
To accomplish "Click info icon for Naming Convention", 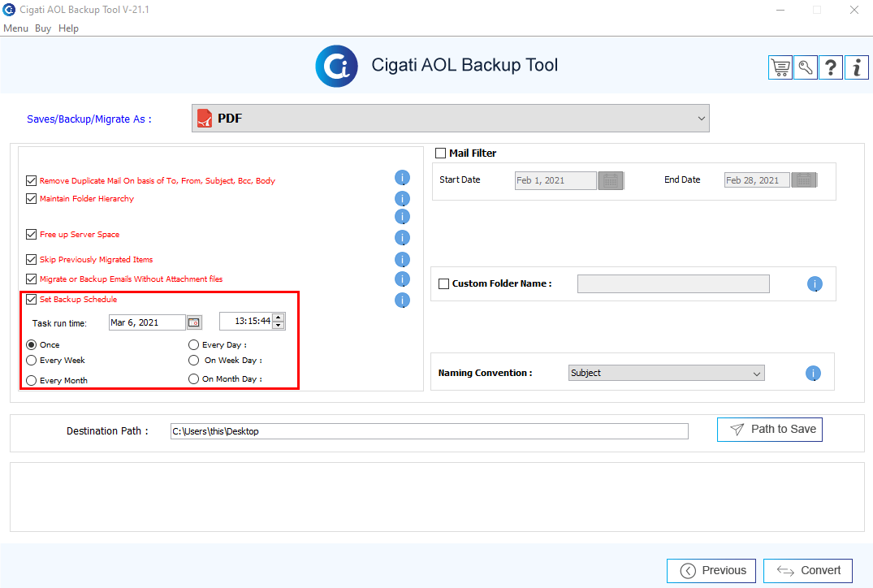I will pyautogui.click(x=813, y=373).
